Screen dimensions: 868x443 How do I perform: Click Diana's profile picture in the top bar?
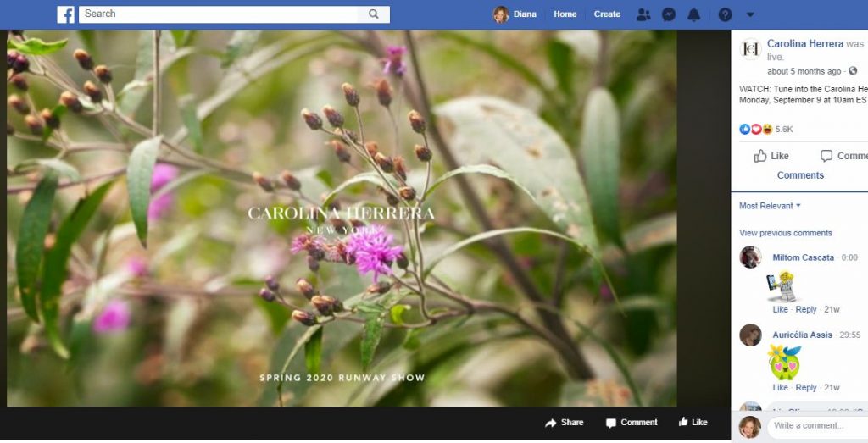[x=501, y=14]
